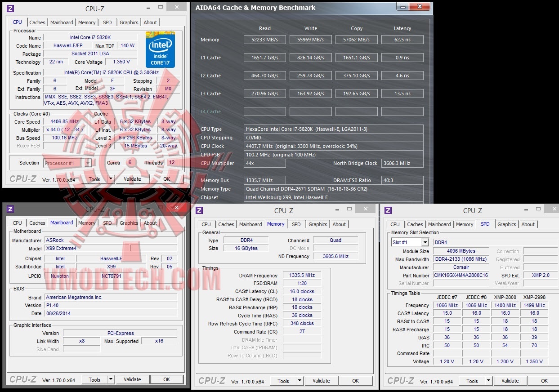
Task: Click OK in the CPU-Z SPD window
Action: coord(544,381)
